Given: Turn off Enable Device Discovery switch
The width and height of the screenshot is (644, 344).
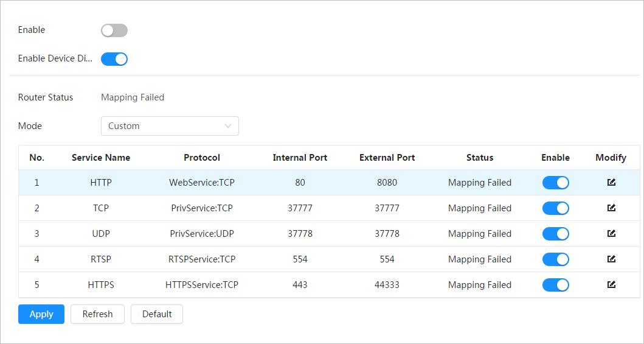Looking at the screenshot, I should [x=114, y=59].
